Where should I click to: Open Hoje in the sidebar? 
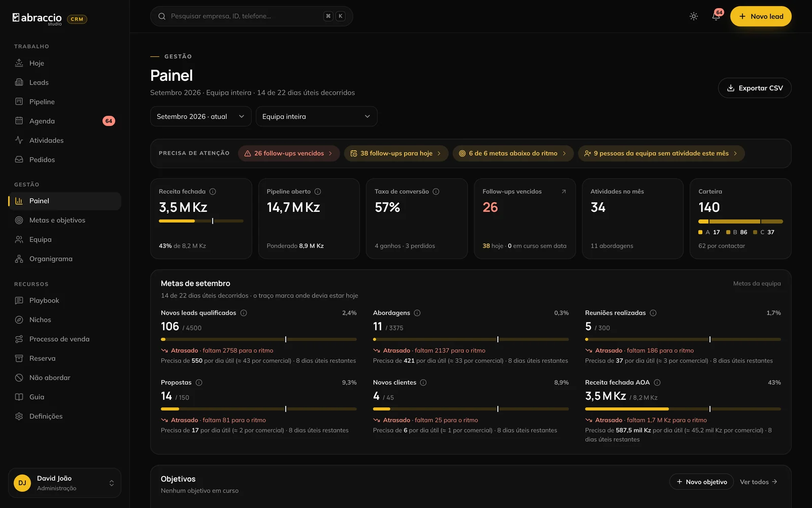pyautogui.click(x=65, y=63)
